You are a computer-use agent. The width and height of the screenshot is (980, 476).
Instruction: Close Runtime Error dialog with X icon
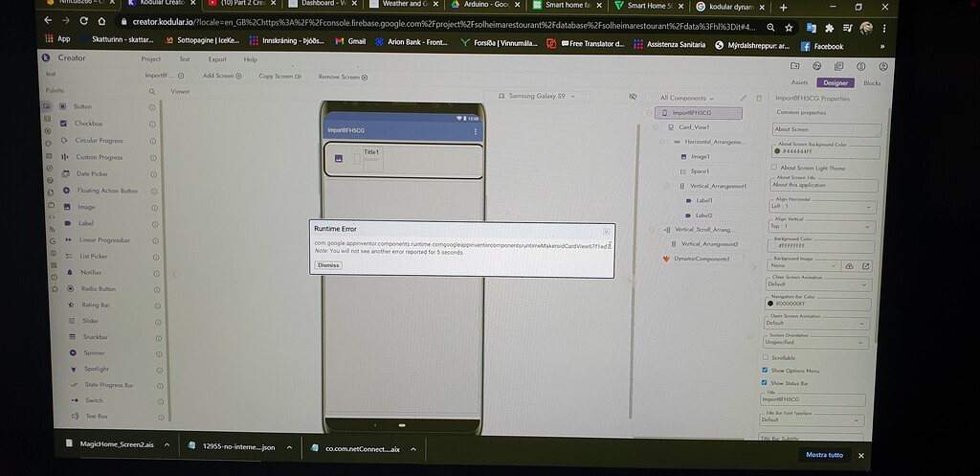click(x=606, y=232)
